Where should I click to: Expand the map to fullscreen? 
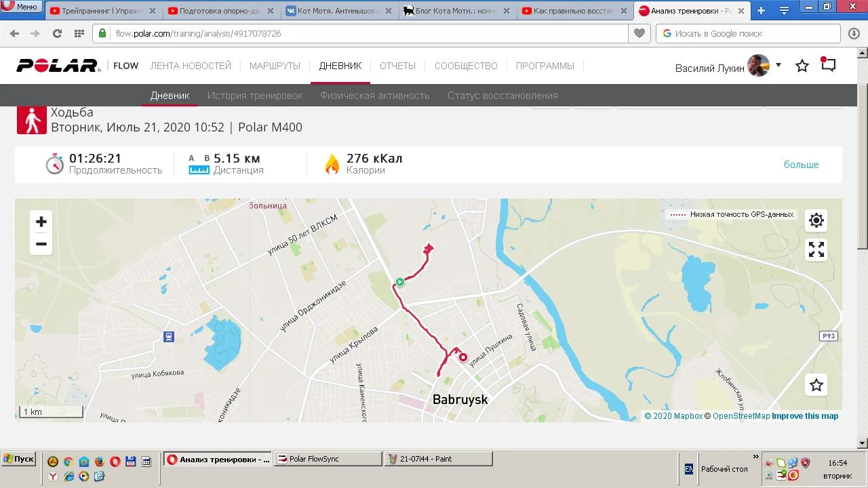816,250
